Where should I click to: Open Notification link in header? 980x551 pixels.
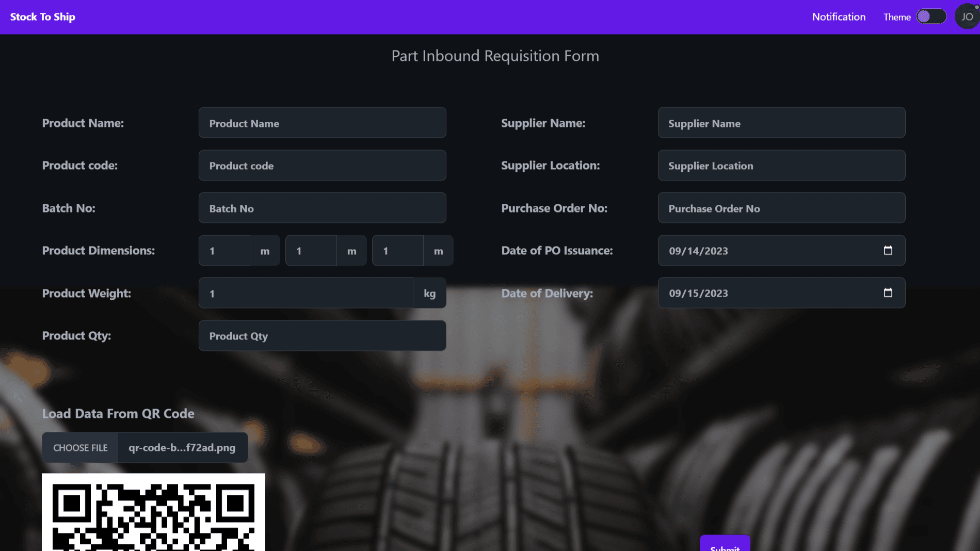coord(839,17)
